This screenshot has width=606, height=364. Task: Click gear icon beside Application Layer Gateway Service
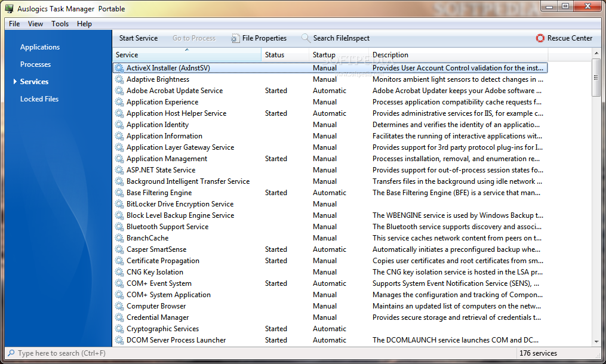[x=119, y=147]
